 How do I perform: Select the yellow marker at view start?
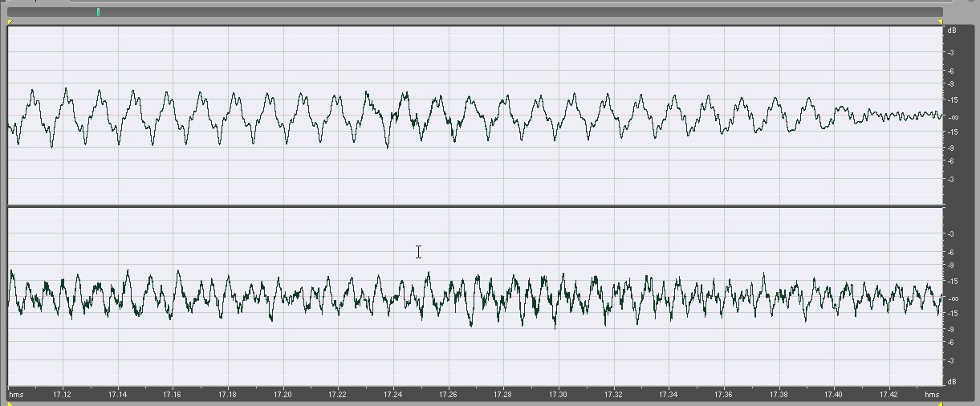coord(10,22)
